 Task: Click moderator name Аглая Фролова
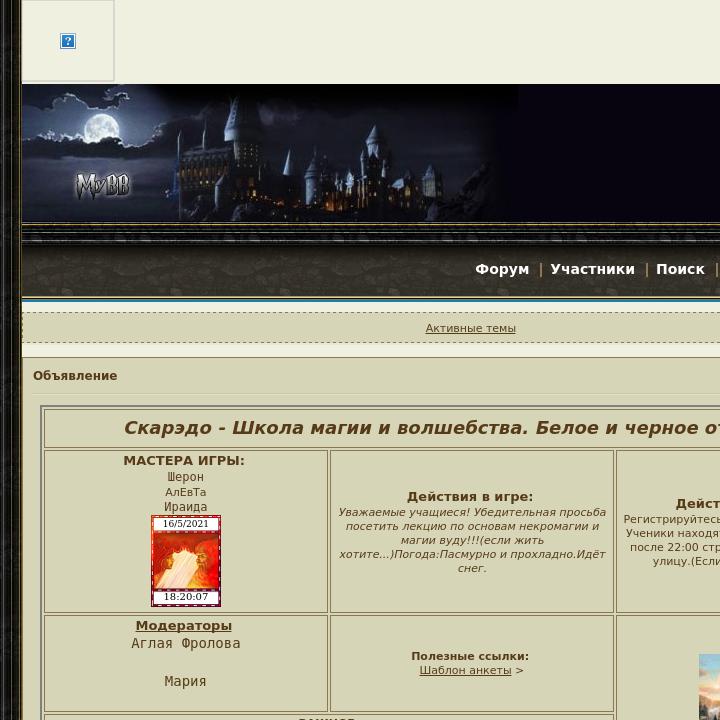pyautogui.click(x=186, y=644)
